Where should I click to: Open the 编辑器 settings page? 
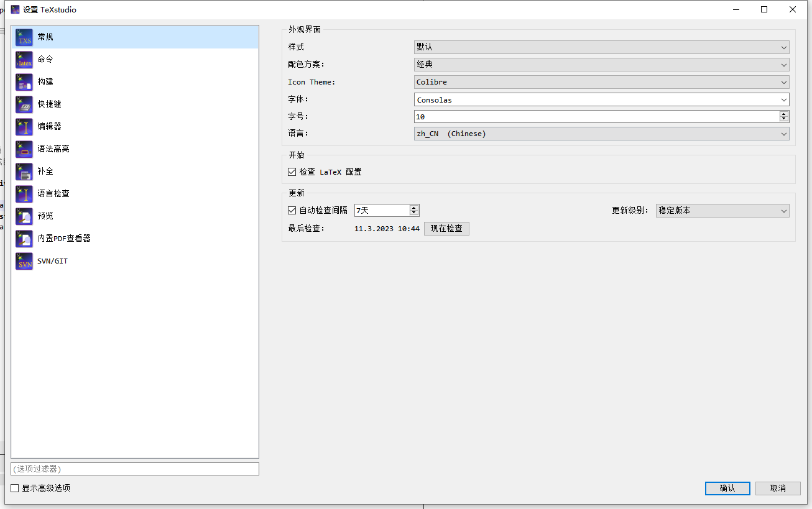[x=135, y=126]
